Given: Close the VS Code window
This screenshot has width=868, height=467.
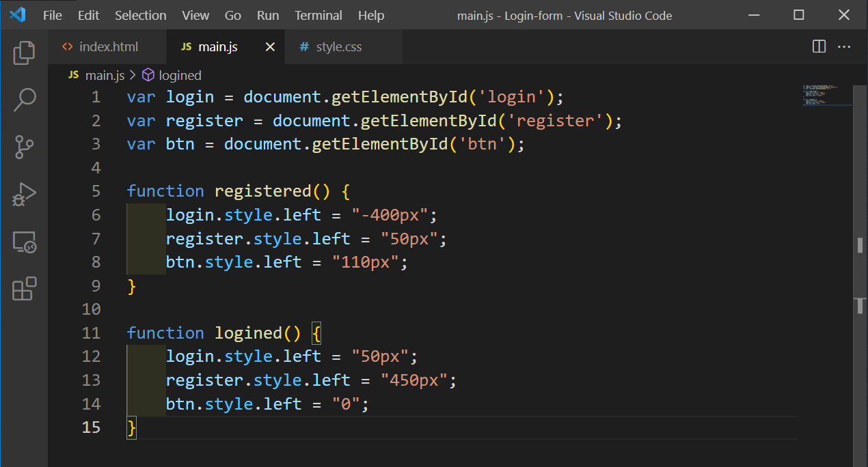Looking at the screenshot, I should pos(845,15).
